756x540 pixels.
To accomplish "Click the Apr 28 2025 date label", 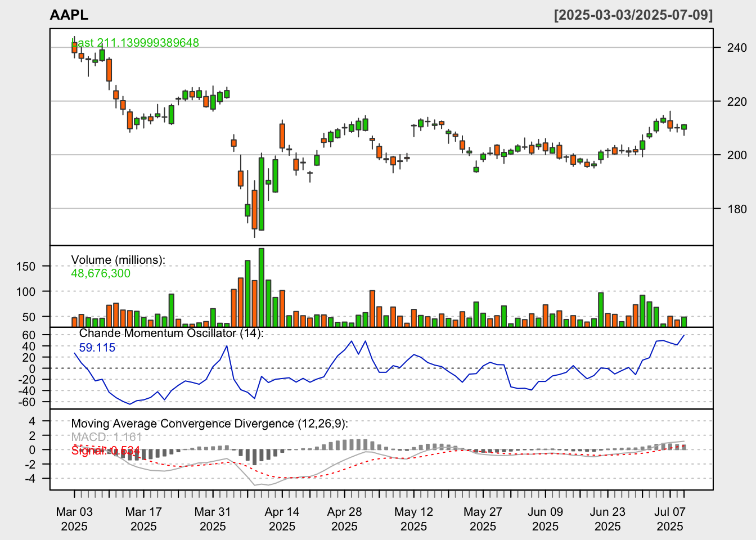I will coord(344,519).
